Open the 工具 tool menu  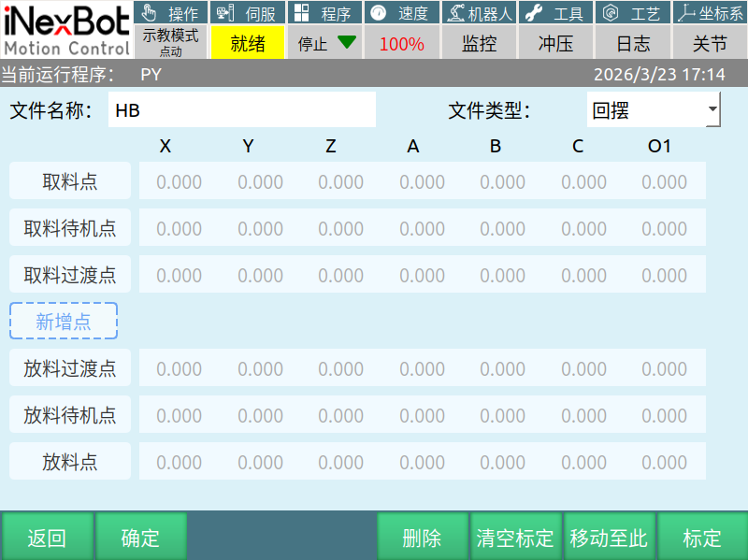click(555, 12)
